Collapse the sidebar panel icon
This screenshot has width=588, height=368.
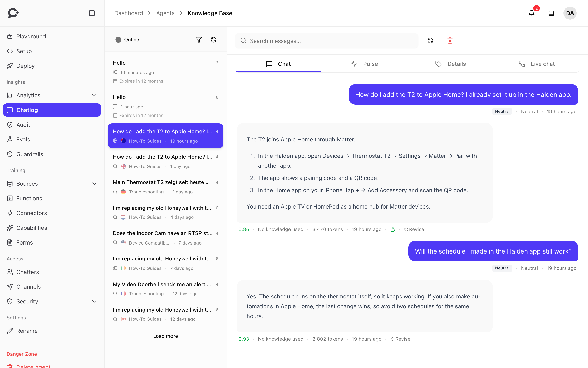[92, 13]
